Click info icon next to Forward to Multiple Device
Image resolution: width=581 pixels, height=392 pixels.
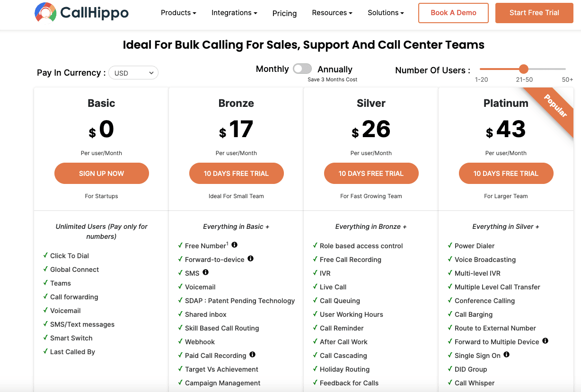(x=545, y=341)
